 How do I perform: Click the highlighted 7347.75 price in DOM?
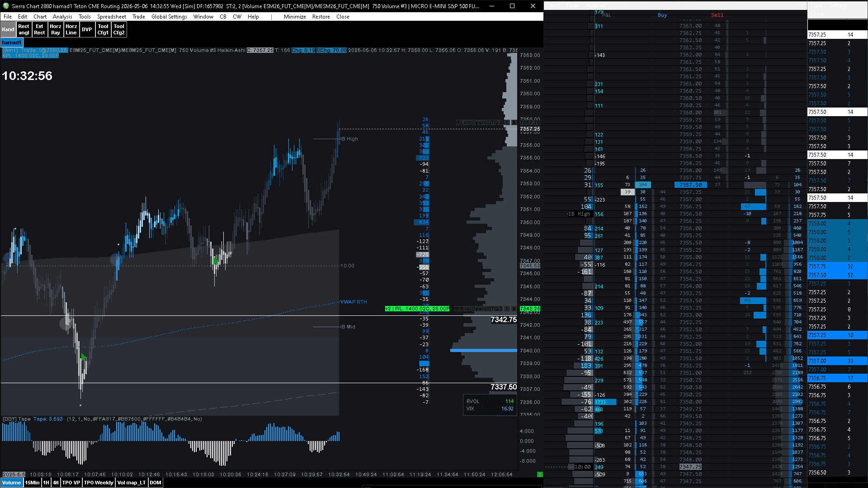point(690,467)
